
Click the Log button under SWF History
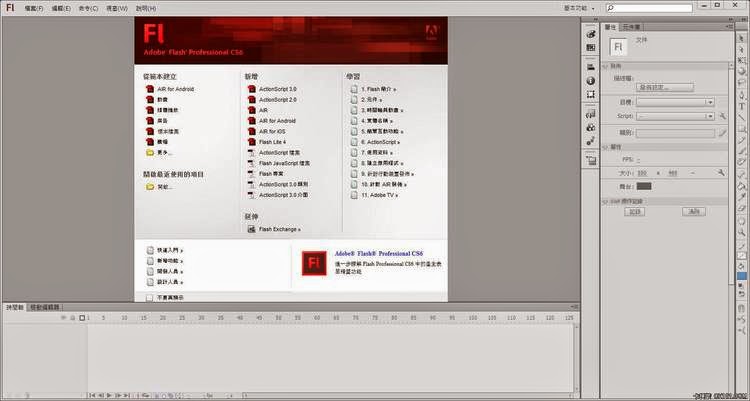[634, 211]
